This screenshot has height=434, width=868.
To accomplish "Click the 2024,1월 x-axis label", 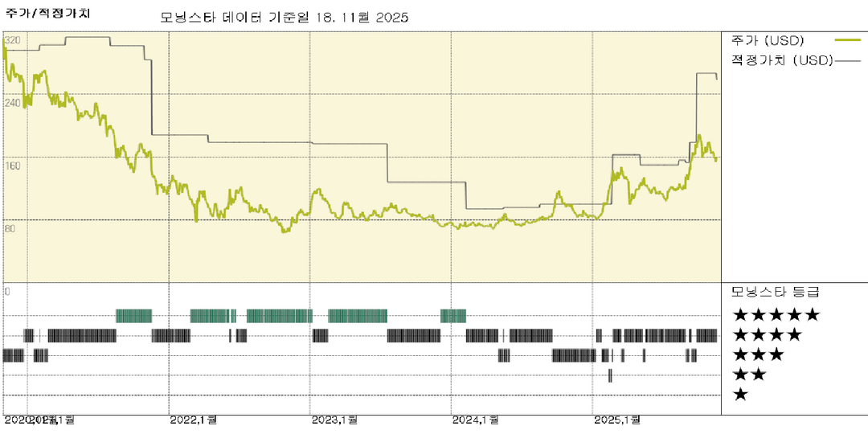I will tap(476, 420).
